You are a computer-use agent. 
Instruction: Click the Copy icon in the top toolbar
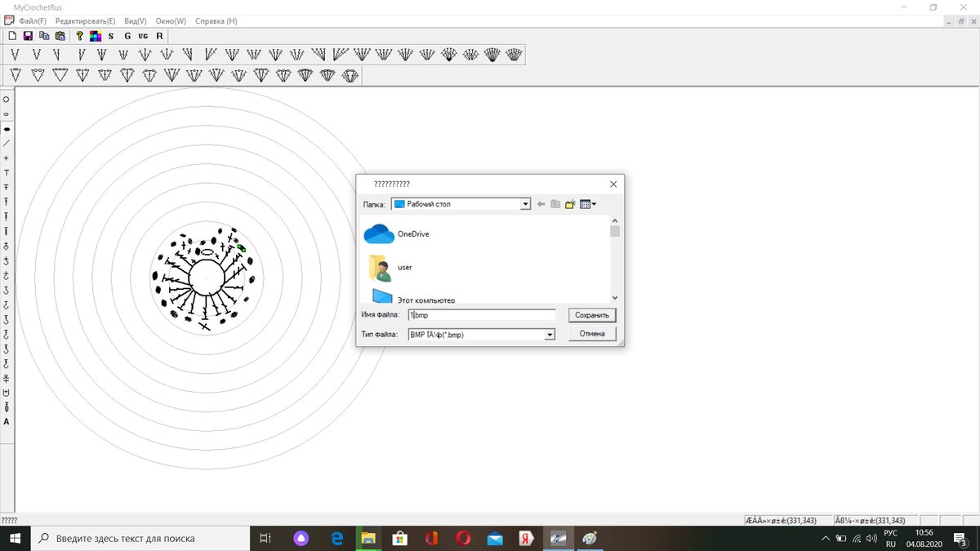coord(44,36)
